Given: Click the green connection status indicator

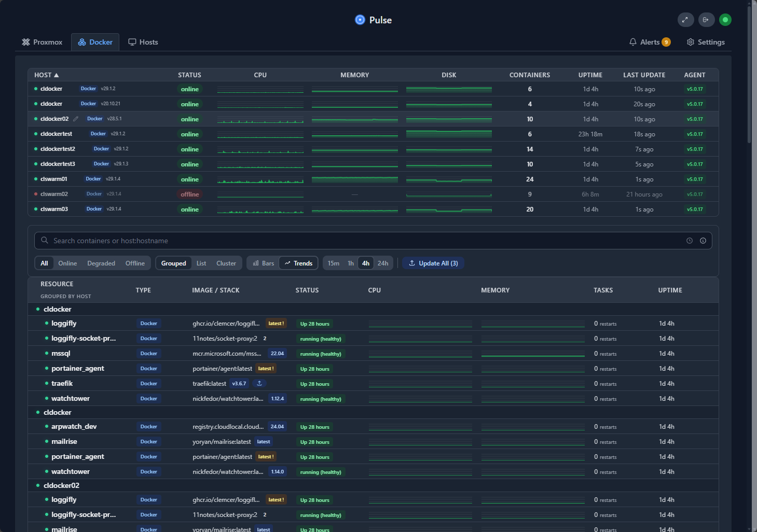Looking at the screenshot, I should tap(725, 20).
